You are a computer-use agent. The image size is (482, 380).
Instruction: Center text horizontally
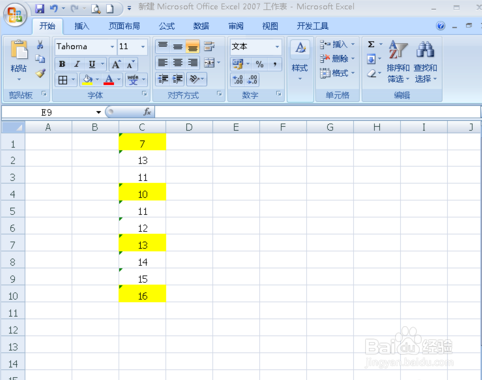(x=178, y=63)
